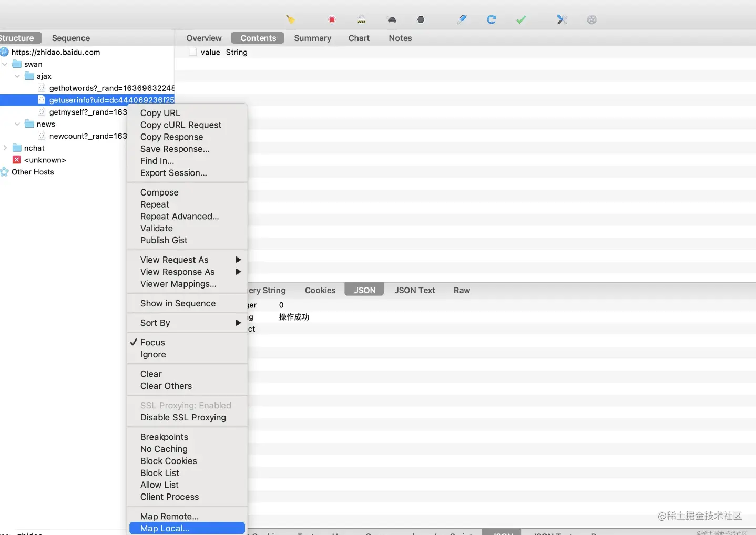Expand the nchat folder
Screen dimensions: 756x535
coord(5,148)
